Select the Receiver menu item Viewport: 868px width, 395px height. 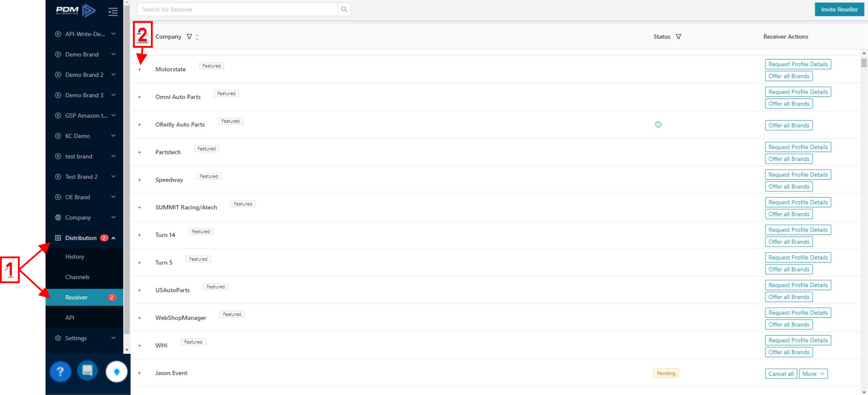click(x=85, y=297)
